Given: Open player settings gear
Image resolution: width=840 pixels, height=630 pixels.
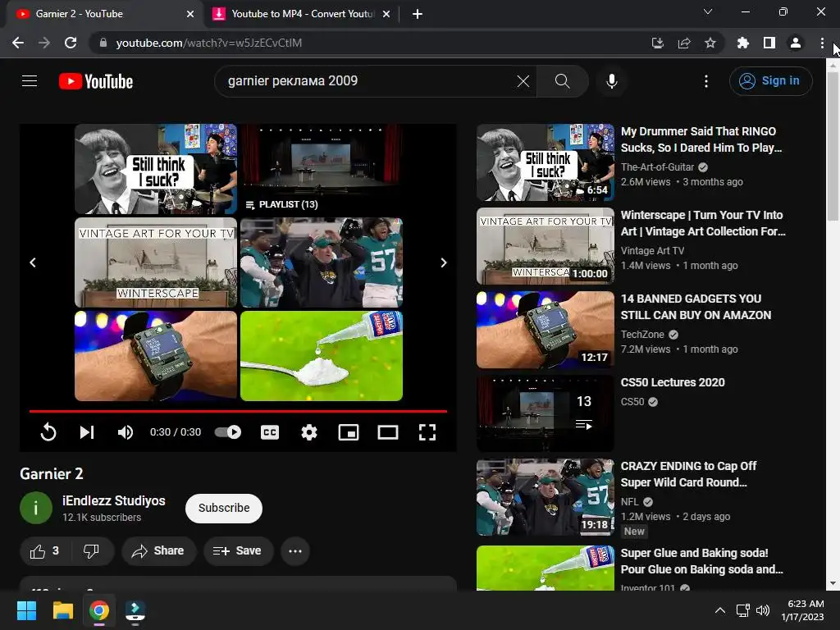Looking at the screenshot, I should pos(309,431).
